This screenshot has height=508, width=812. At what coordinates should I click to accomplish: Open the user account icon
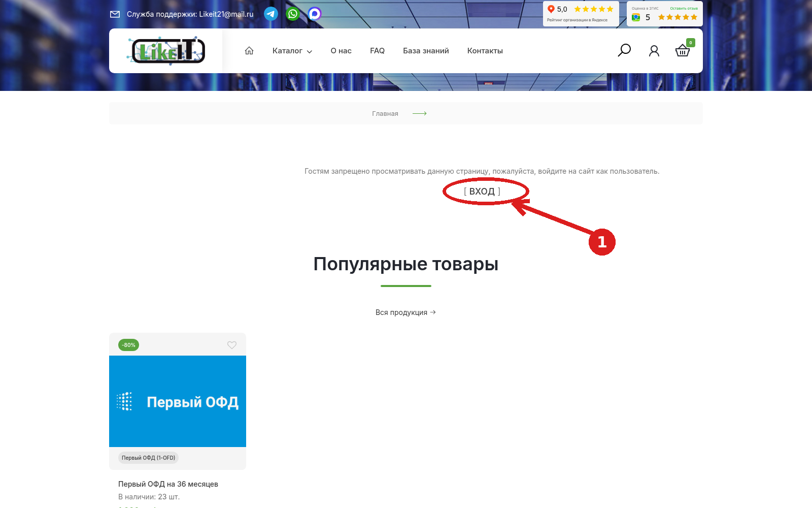coord(654,51)
